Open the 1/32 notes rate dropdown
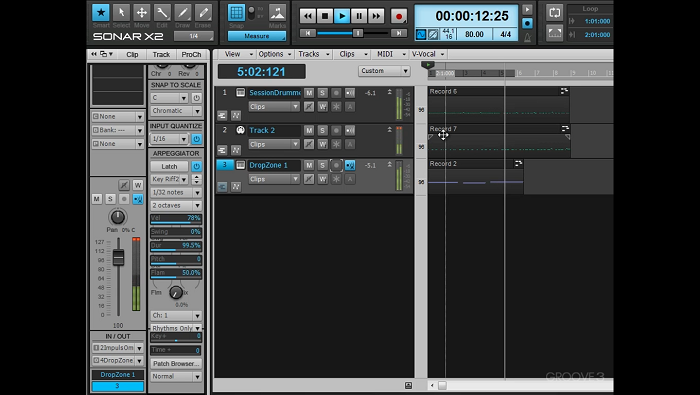The width and height of the screenshot is (700, 395). tap(176, 192)
